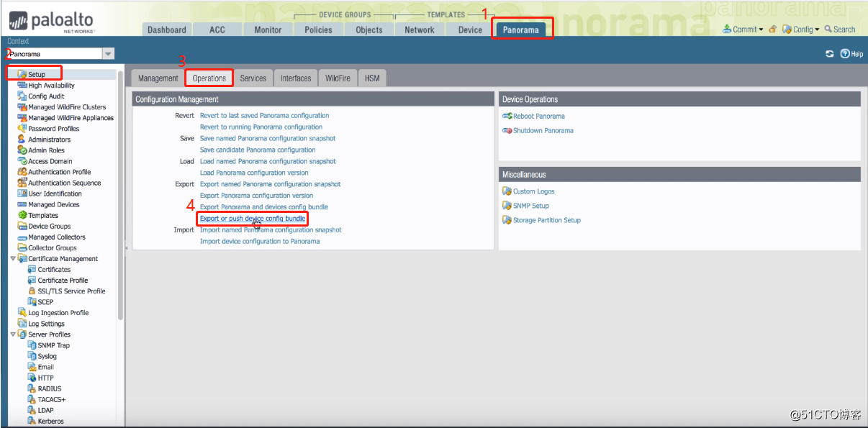This screenshot has width=868, height=428.
Task: Open Log Settings in sidebar
Action: coord(46,324)
